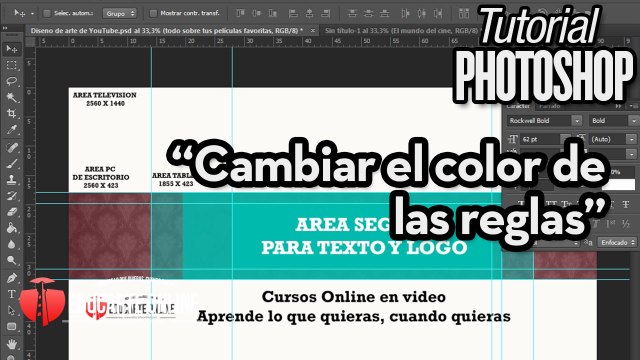
Task: Select the Clone Stamp tool
Action: tap(11, 179)
